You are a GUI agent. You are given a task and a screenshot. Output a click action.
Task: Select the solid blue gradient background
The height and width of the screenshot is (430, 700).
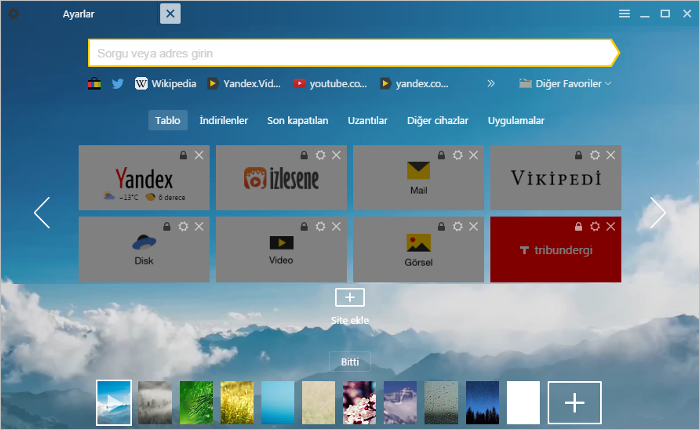pyautogui.click(x=278, y=402)
